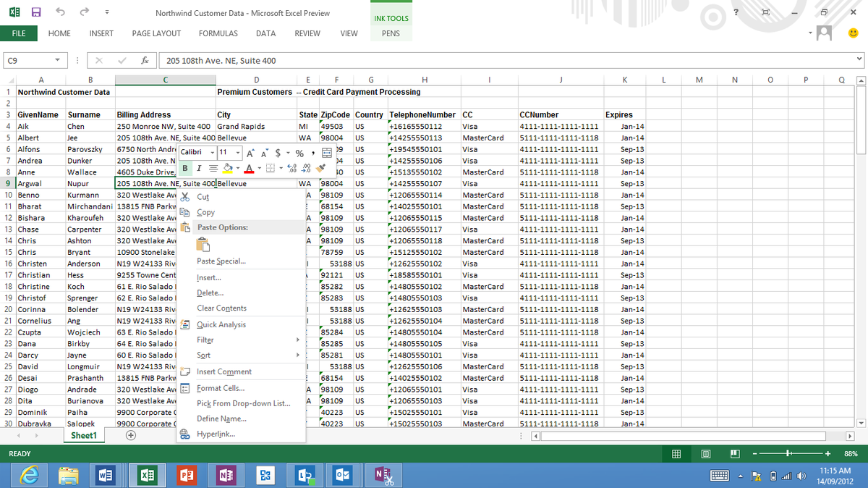Toggle Bold in the mini toolbar
The width and height of the screenshot is (868, 488).
pyautogui.click(x=185, y=168)
